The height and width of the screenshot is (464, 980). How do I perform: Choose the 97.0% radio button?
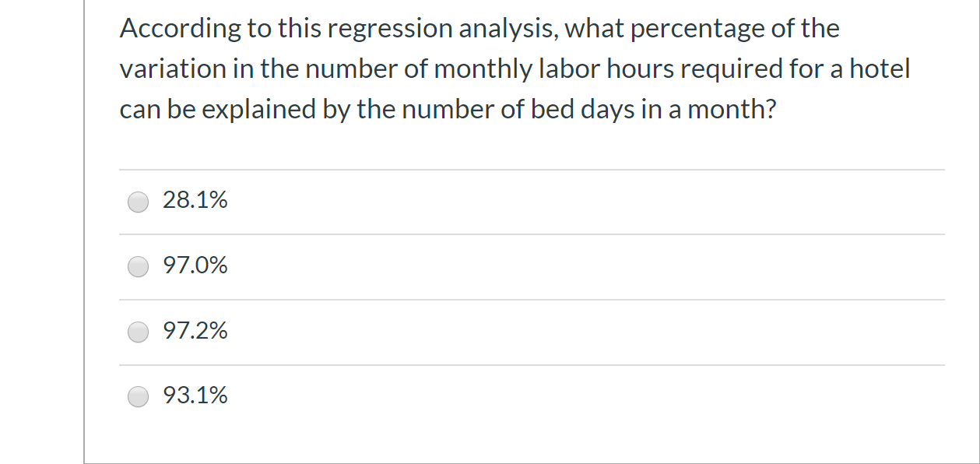tap(139, 267)
